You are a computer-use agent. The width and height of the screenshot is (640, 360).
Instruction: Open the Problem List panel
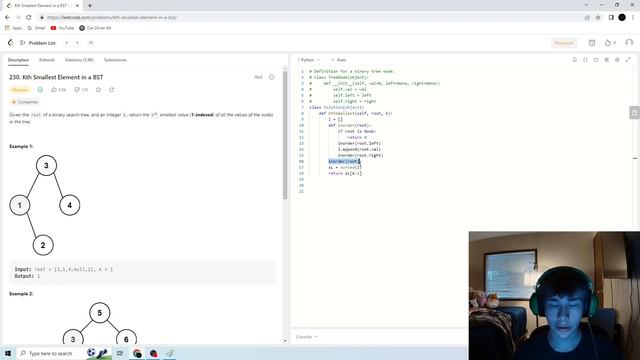38,43
